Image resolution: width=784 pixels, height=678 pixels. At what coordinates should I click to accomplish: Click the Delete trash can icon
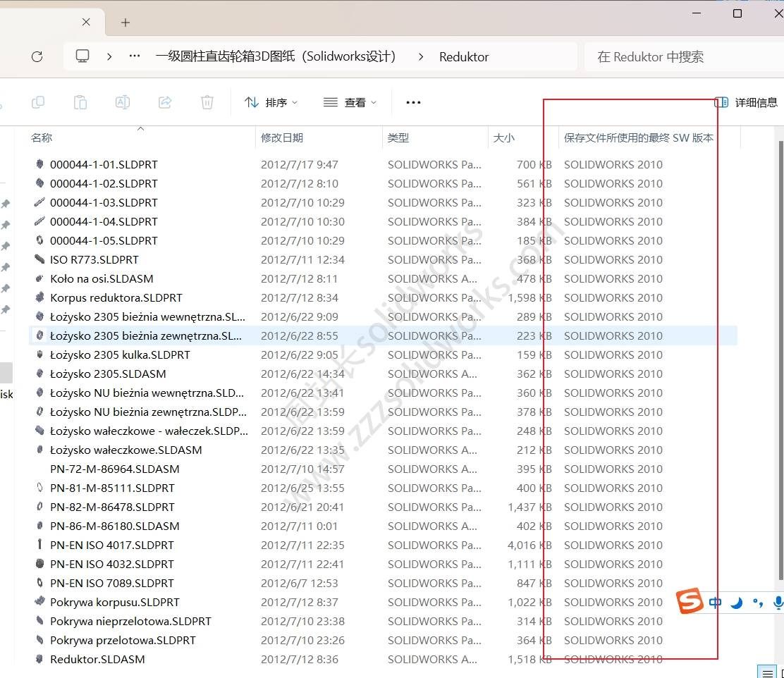coord(207,103)
